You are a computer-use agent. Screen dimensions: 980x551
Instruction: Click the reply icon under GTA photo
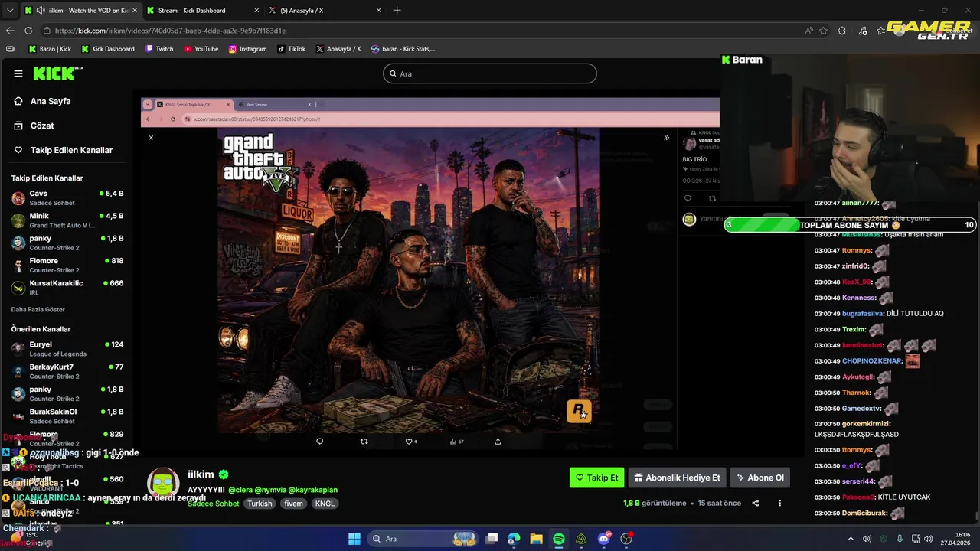(x=320, y=441)
